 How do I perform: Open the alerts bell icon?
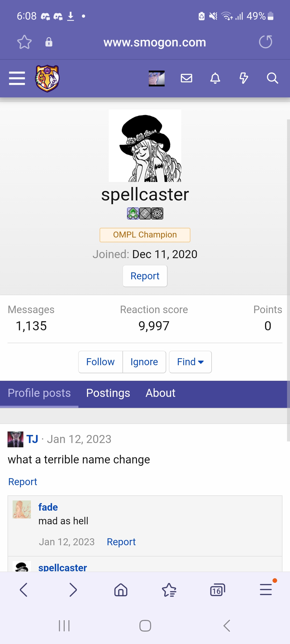tap(215, 78)
